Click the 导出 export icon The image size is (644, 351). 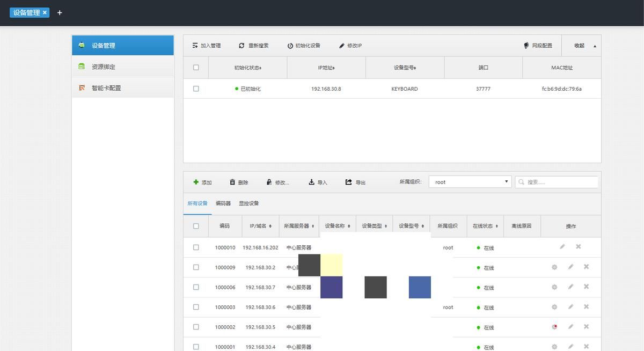[349, 182]
